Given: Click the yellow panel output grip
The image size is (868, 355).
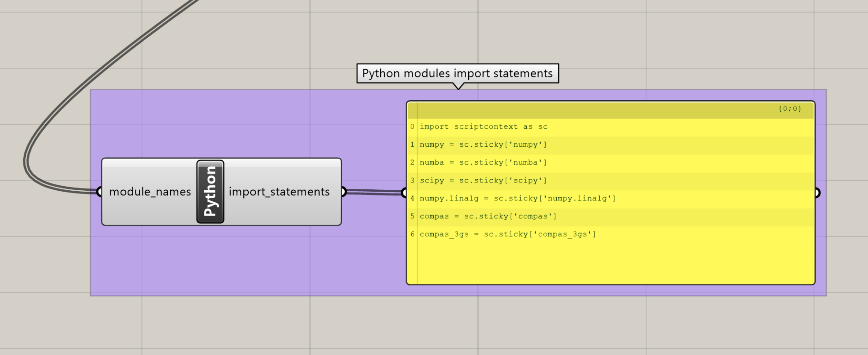Looking at the screenshot, I should pyautogui.click(x=817, y=192).
